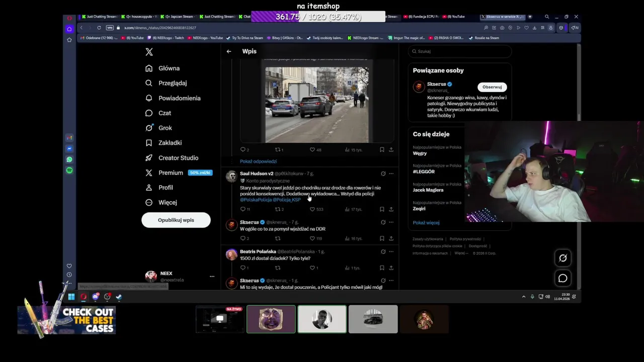
Task: Open the @PolskaPolicja mention link
Action: [256, 200]
